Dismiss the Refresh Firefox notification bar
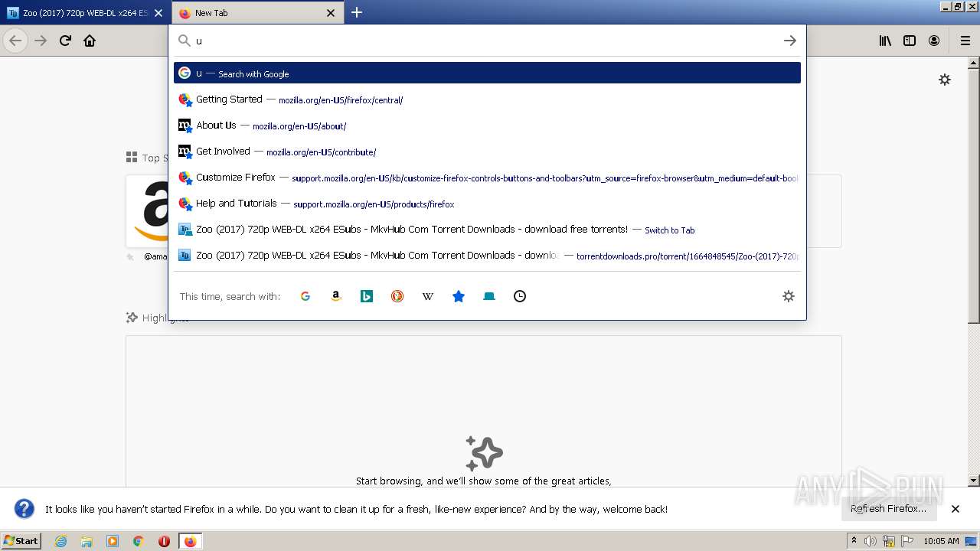Screen dimensions: 980x551 click(955, 509)
